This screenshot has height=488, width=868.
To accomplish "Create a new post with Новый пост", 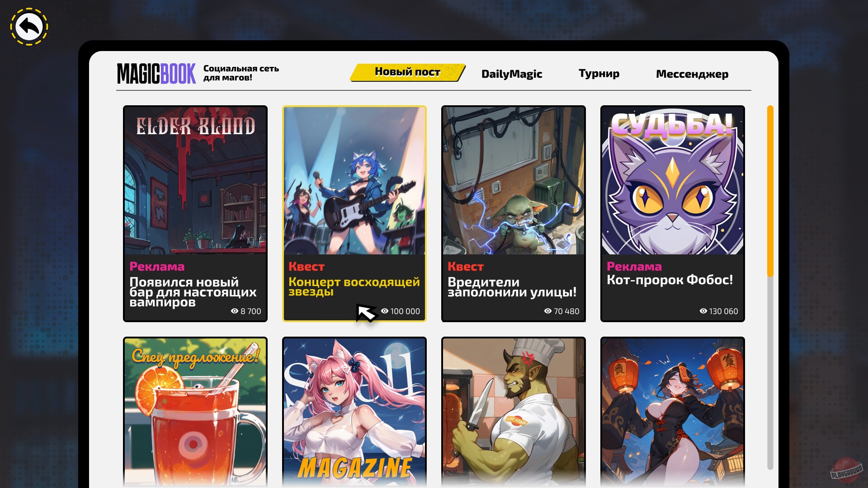I will pos(408,72).
